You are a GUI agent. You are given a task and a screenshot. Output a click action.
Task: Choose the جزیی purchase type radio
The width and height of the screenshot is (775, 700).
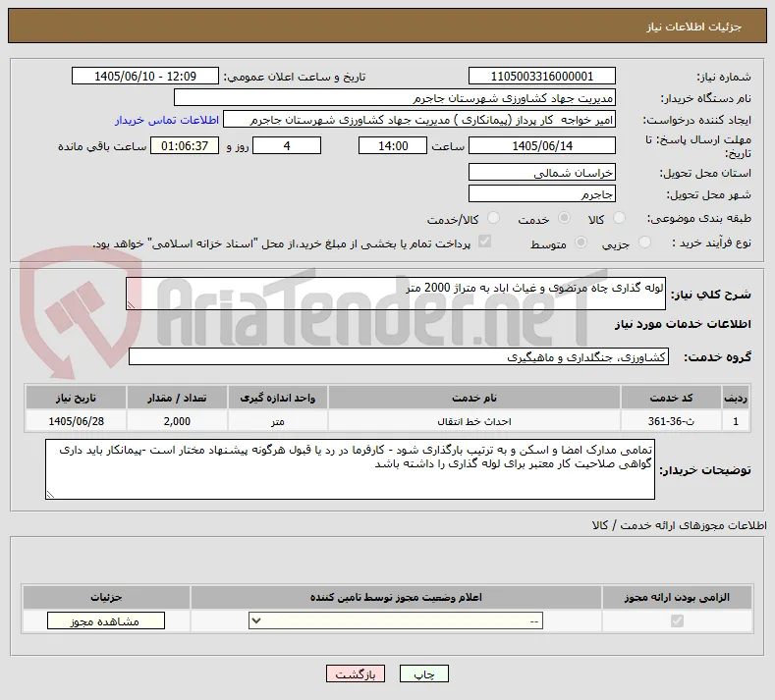pyautogui.click(x=645, y=242)
